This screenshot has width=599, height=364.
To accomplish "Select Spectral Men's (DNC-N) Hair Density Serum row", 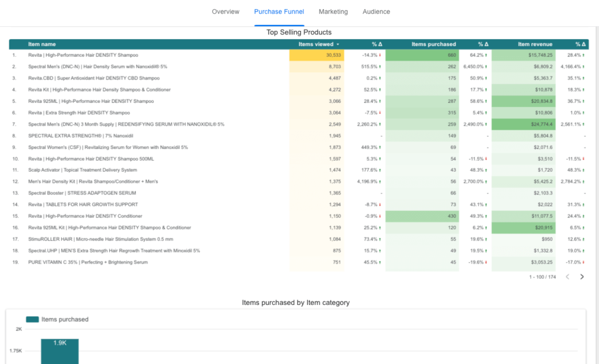I will tap(299, 67).
